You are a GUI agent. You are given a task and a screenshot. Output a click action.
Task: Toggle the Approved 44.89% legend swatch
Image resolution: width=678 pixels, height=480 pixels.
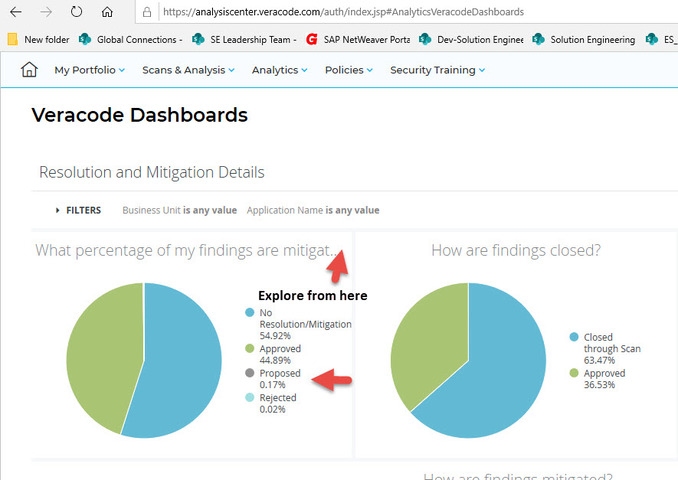pyautogui.click(x=249, y=349)
